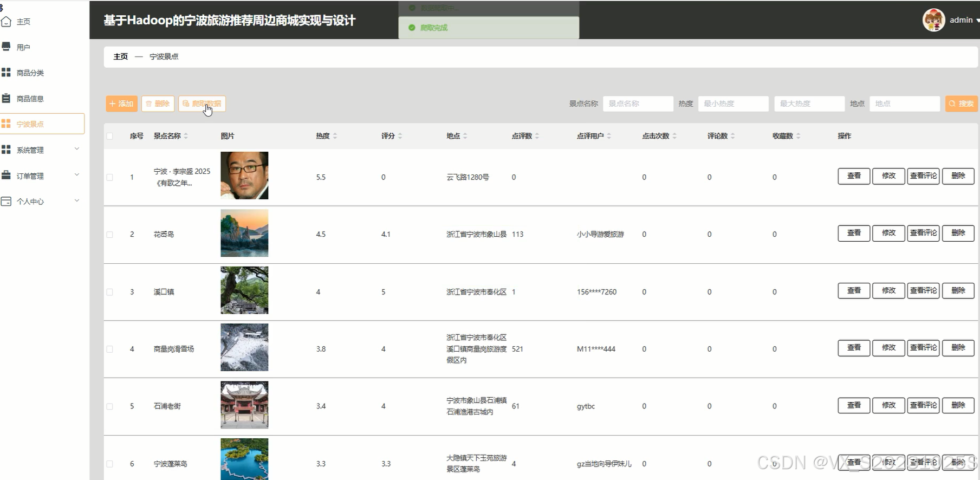
Task: Open 订单管理 in the sidebar menu
Action: [30, 176]
